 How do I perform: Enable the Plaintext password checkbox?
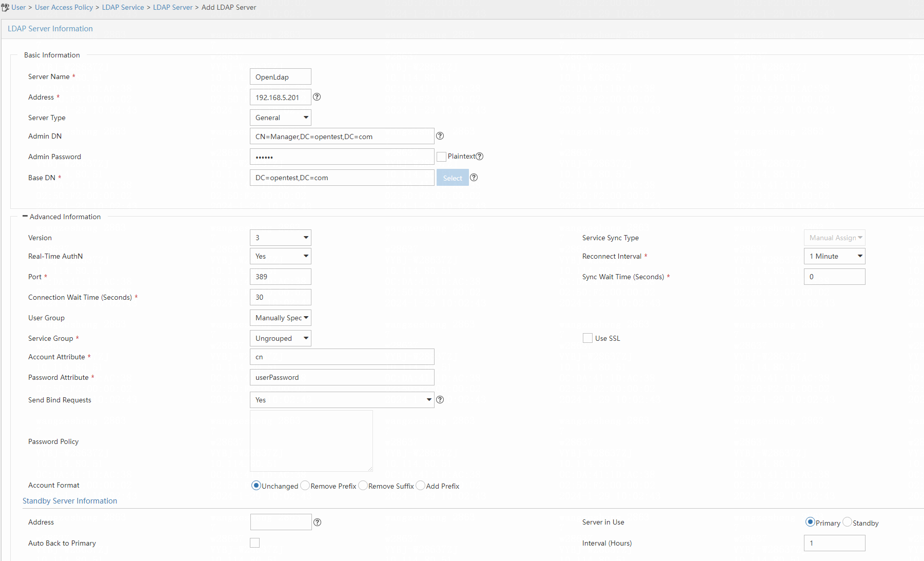point(441,157)
